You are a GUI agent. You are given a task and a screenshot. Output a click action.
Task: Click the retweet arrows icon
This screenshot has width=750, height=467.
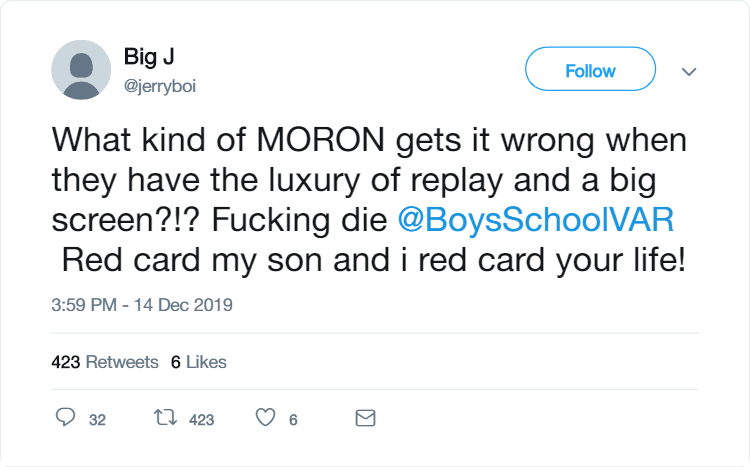coord(165,417)
